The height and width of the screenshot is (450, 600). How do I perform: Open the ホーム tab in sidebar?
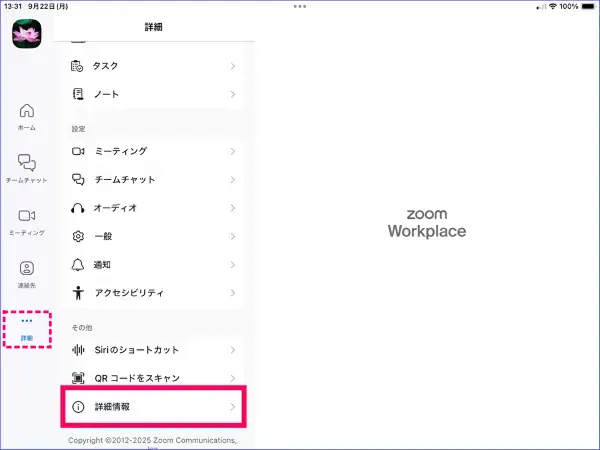27,110
